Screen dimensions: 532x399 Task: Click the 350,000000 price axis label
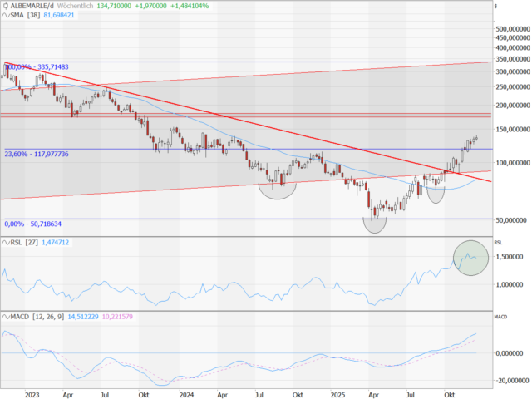[513, 59]
